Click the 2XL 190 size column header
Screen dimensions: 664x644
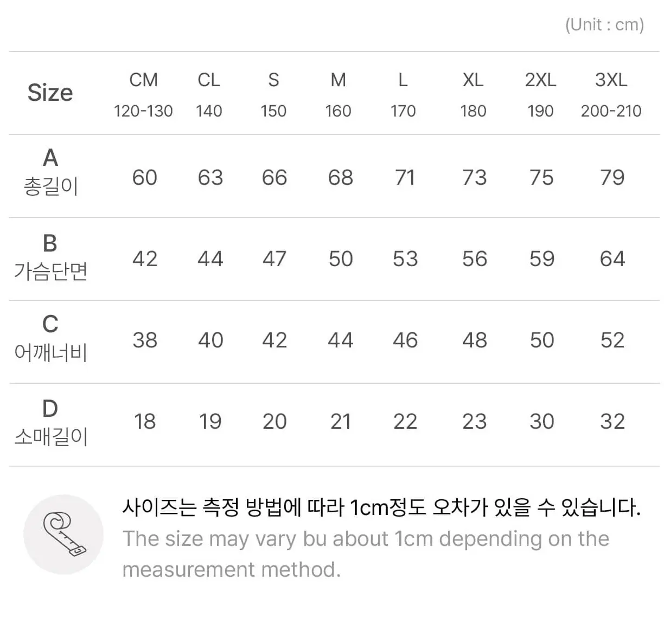[x=540, y=95]
